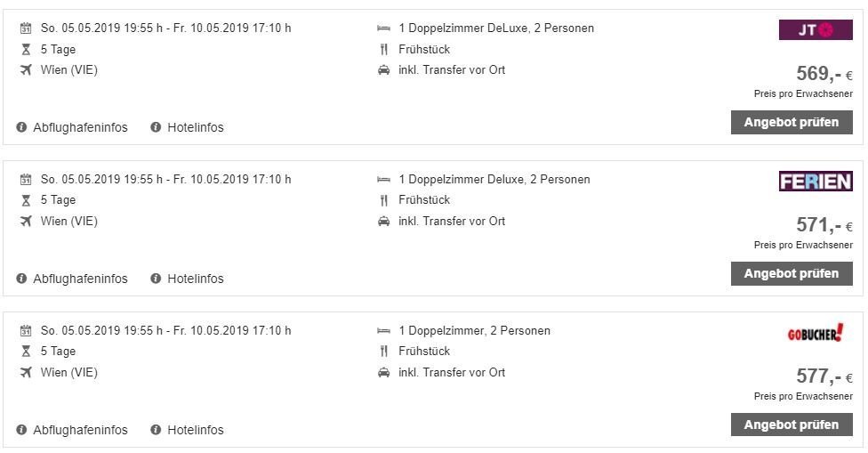Click the FERIEN tour operator logo
Image resolution: width=868 pixels, height=453 pixels.
(815, 182)
